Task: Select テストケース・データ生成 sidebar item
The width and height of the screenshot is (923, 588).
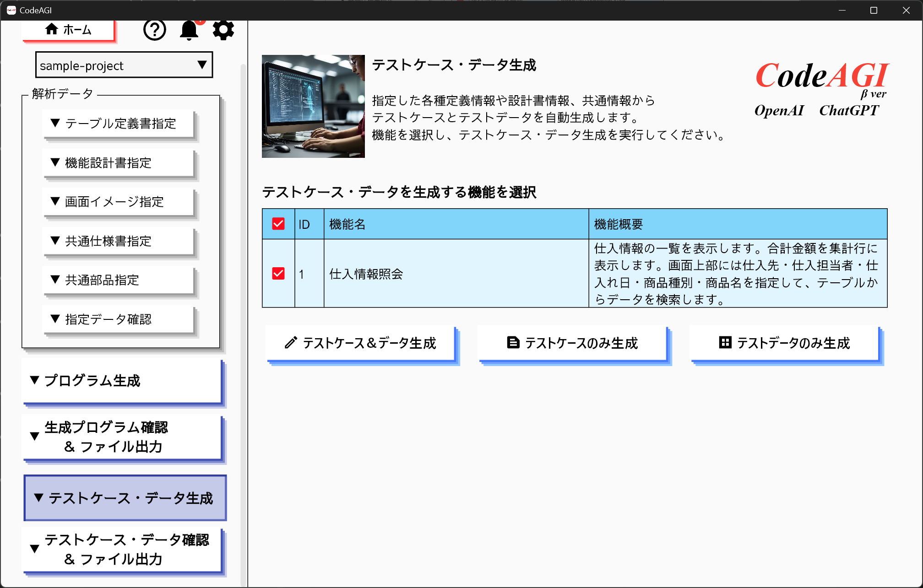Action: [x=125, y=498]
